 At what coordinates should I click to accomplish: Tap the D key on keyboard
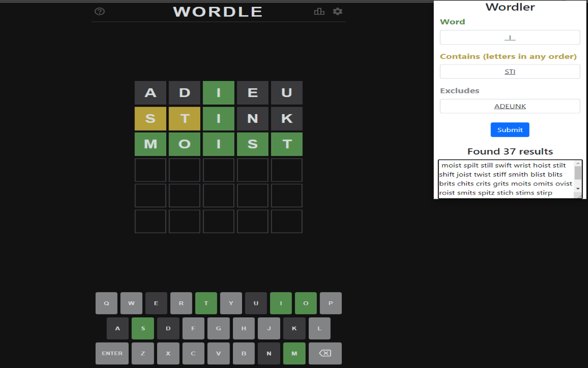tap(168, 328)
